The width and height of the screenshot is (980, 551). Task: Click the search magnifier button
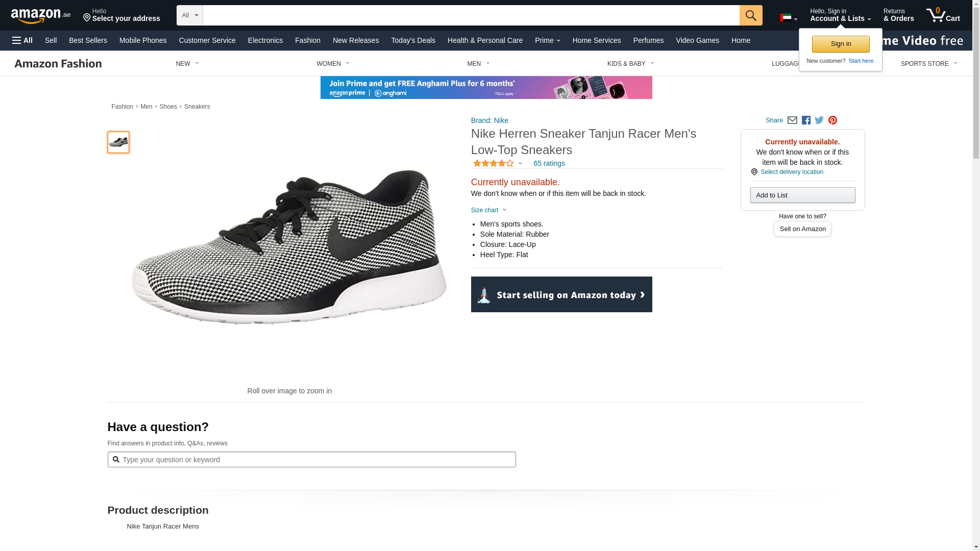pyautogui.click(x=751, y=15)
